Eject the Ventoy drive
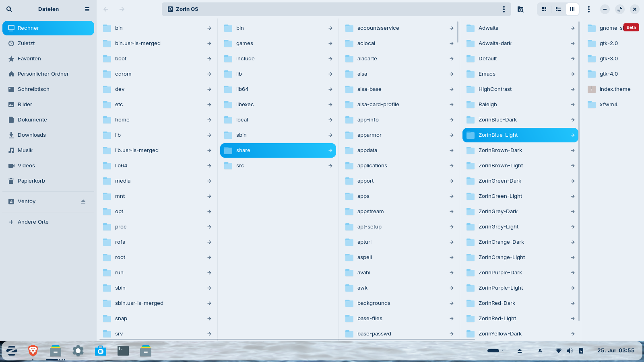The height and width of the screenshot is (362, 644). coord(83,202)
